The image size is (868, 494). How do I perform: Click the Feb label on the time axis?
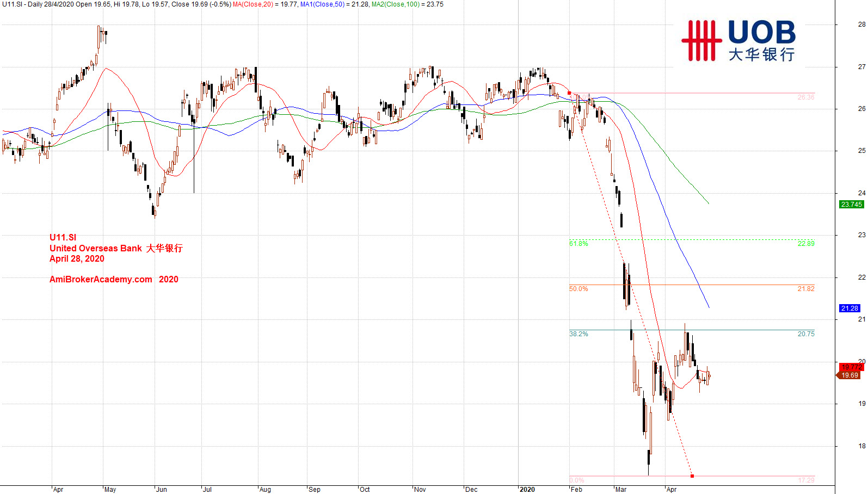click(x=576, y=490)
